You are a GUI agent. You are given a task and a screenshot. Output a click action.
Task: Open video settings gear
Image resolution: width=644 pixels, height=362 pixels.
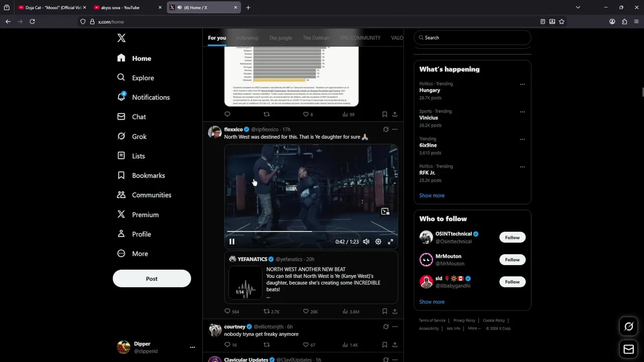tap(378, 242)
